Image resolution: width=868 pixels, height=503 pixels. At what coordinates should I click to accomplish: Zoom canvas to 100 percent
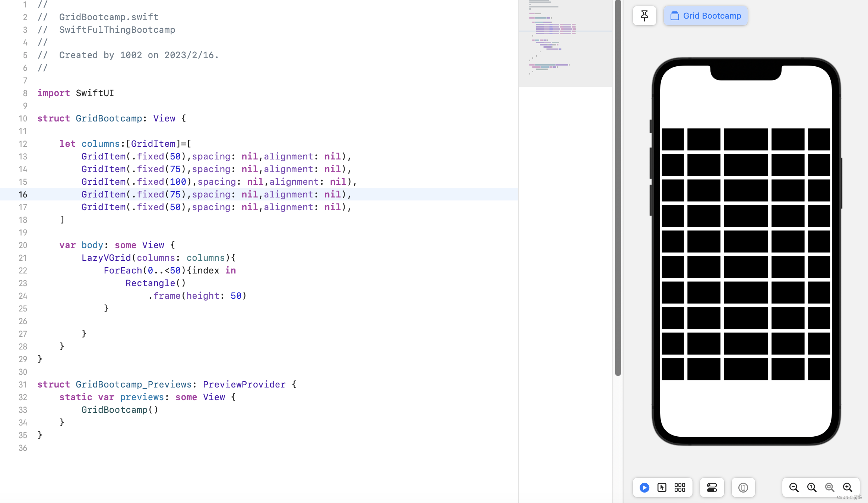click(x=812, y=487)
